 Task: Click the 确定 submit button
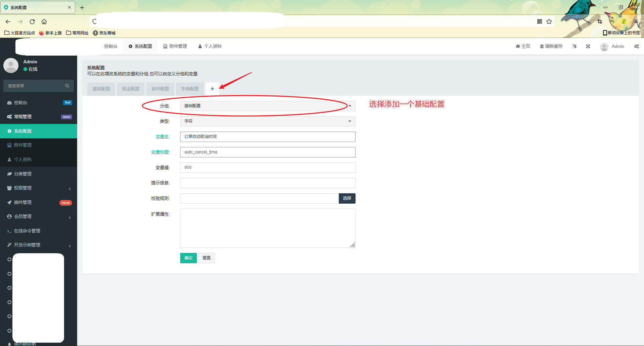click(x=188, y=258)
